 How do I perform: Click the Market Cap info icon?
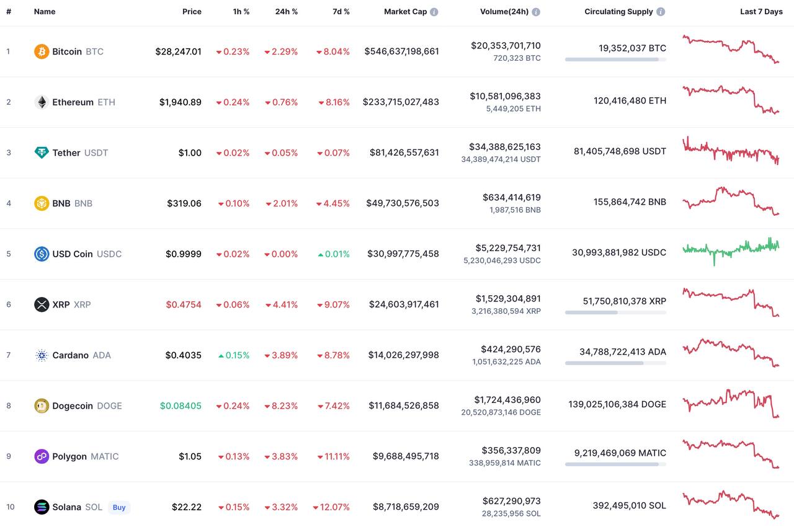(434, 12)
